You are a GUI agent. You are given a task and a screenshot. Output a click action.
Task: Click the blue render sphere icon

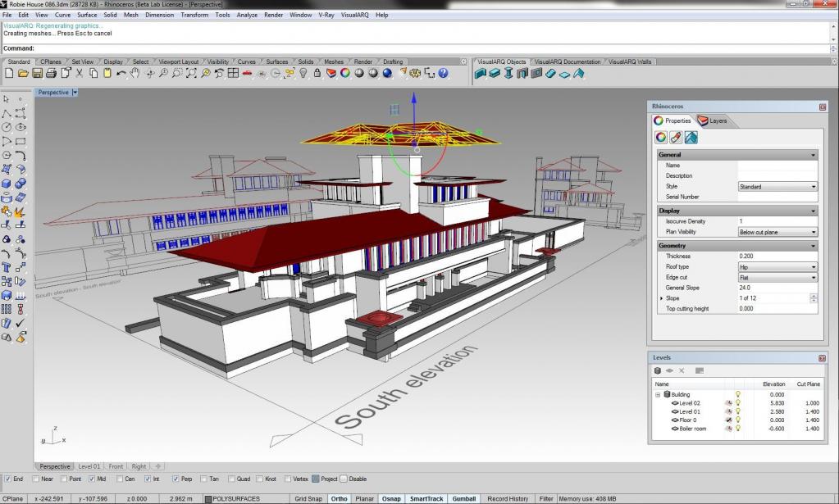pos(387,73)
